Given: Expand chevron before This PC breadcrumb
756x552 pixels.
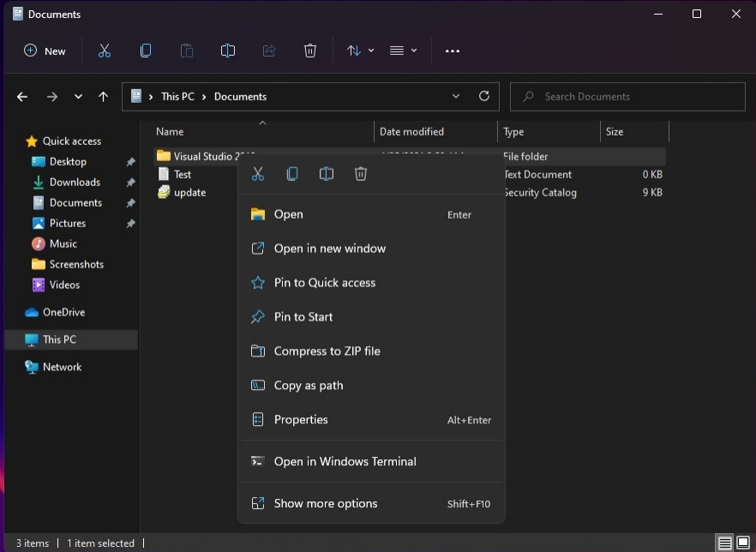Looking at the screenshot, I should click(x=151, y=97).
